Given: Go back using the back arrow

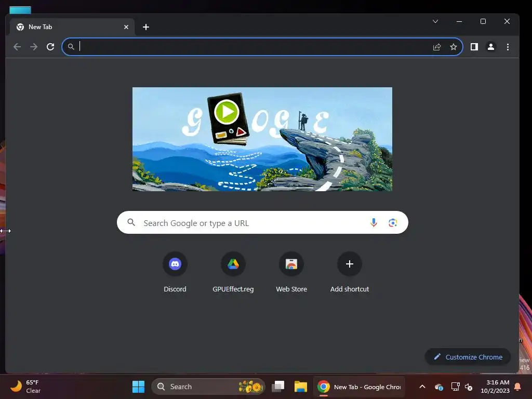Looking at the screenshot, I should click(x=17, y=47).
